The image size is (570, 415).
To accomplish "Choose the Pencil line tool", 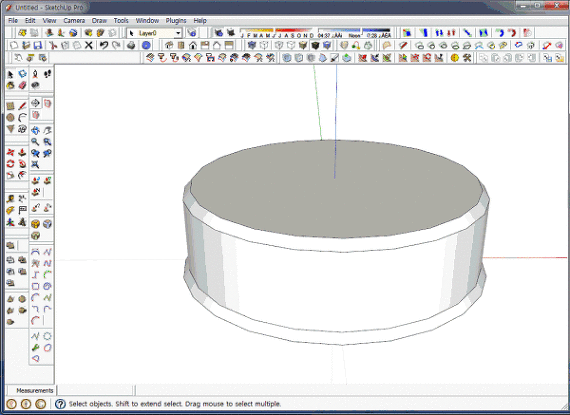I will pos(23,106).
